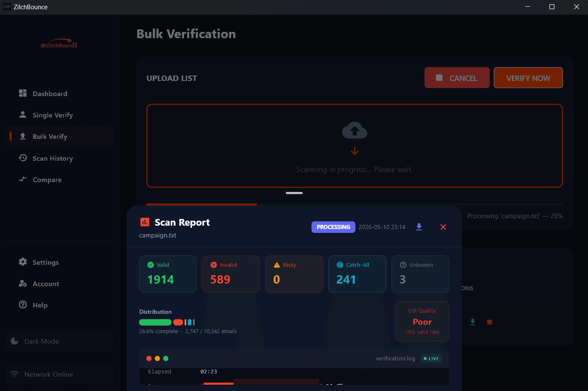Image resolution: width=588 pixels, height=391 pixels.
Task: Click the Single Verify person icon
Action: tap(23, 115)
